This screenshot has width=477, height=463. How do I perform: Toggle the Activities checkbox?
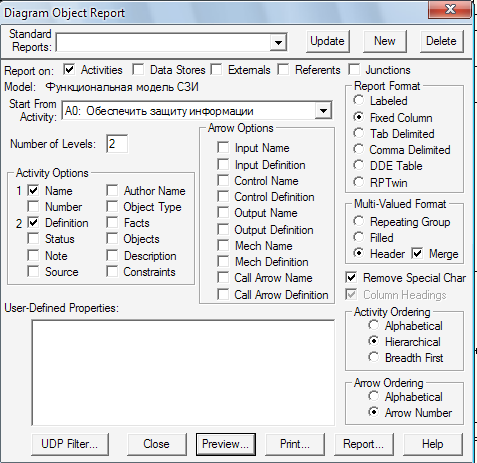coord(69,70)
